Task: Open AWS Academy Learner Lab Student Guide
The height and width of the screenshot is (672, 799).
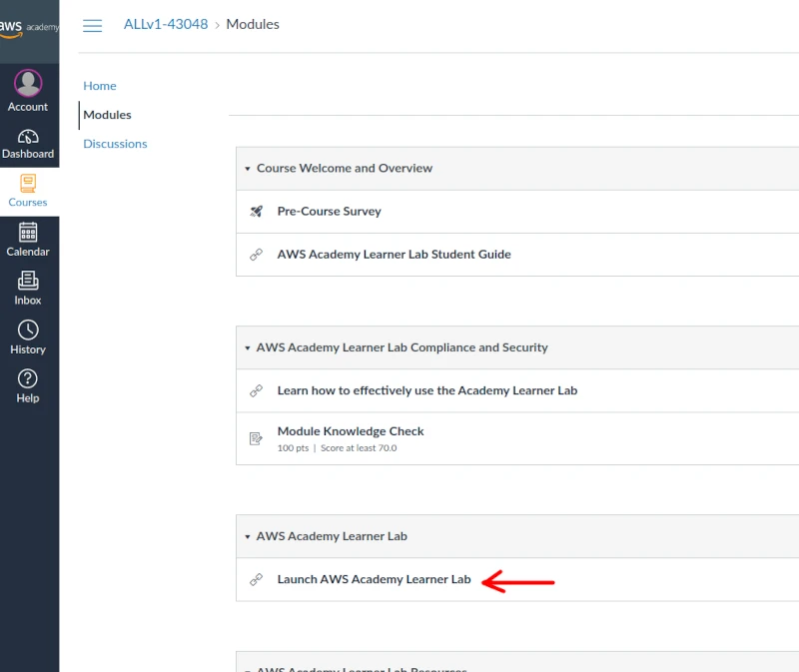Action: coord(394,255)
